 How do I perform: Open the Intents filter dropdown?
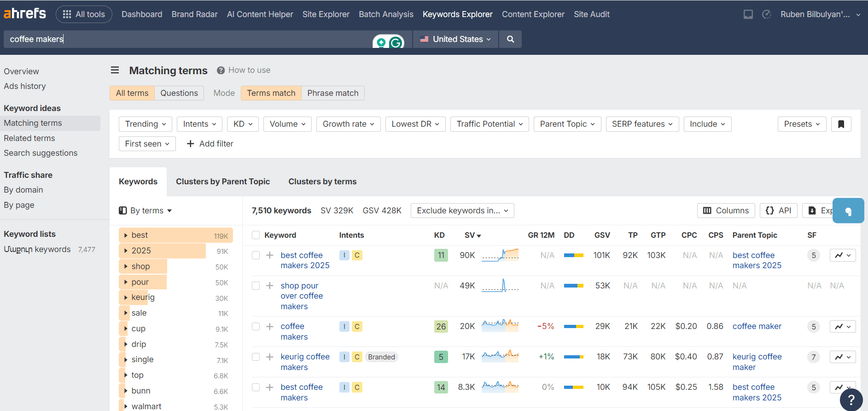[x=199, y=124]
